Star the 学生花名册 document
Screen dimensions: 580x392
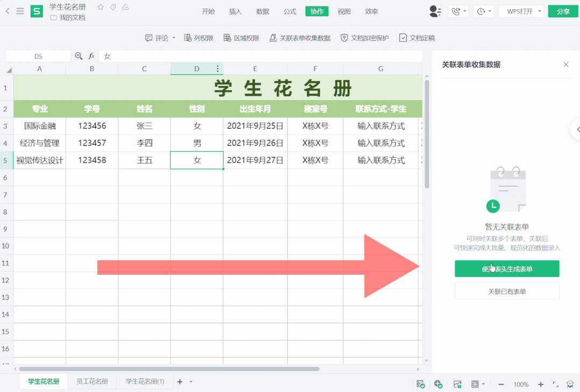[101, 7]
